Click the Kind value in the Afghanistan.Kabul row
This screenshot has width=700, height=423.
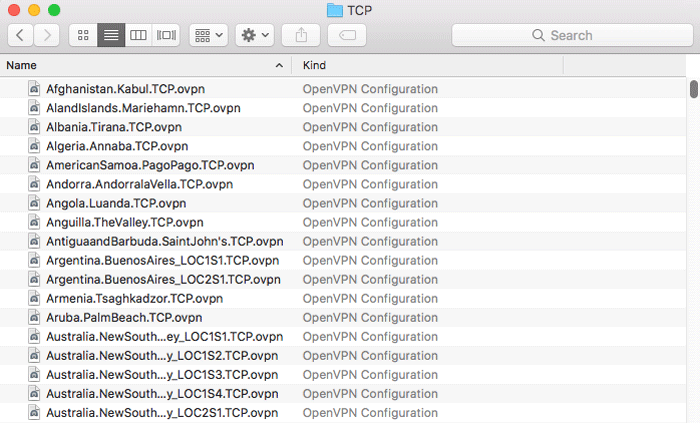(x=370, y=89)
